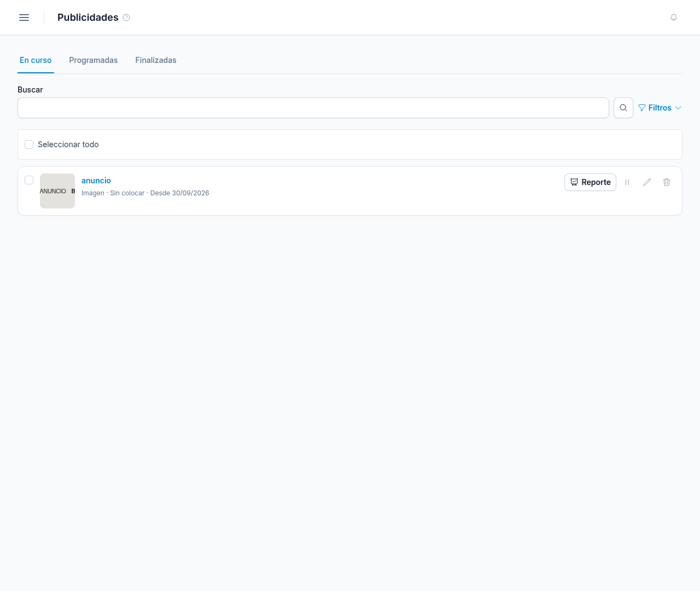Click the magnifier search button
700x591 pixels.
coord(623,108)
